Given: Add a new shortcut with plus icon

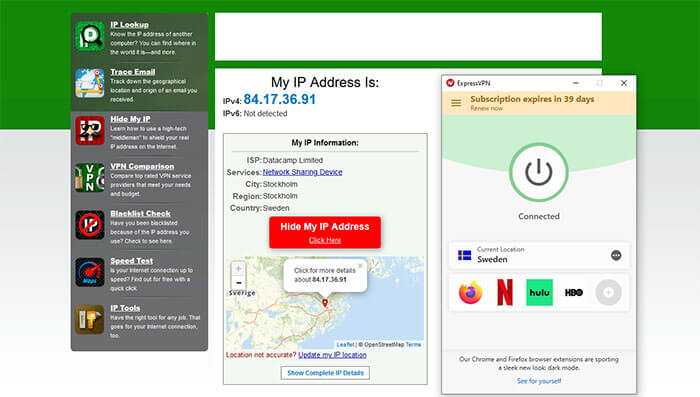Looking at the screenshot, I should pyautogui.click(x=608, y=293).
